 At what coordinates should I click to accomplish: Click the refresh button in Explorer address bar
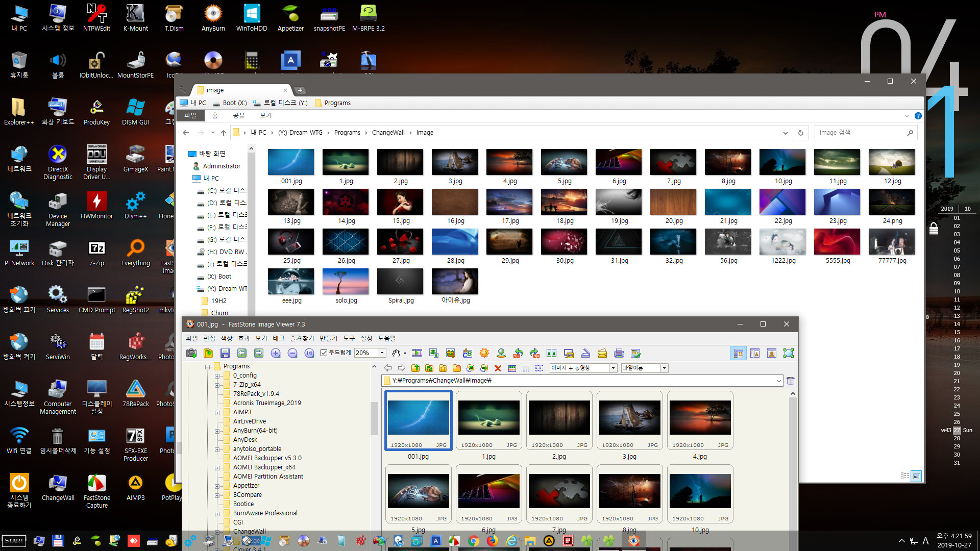coord(801,133)
